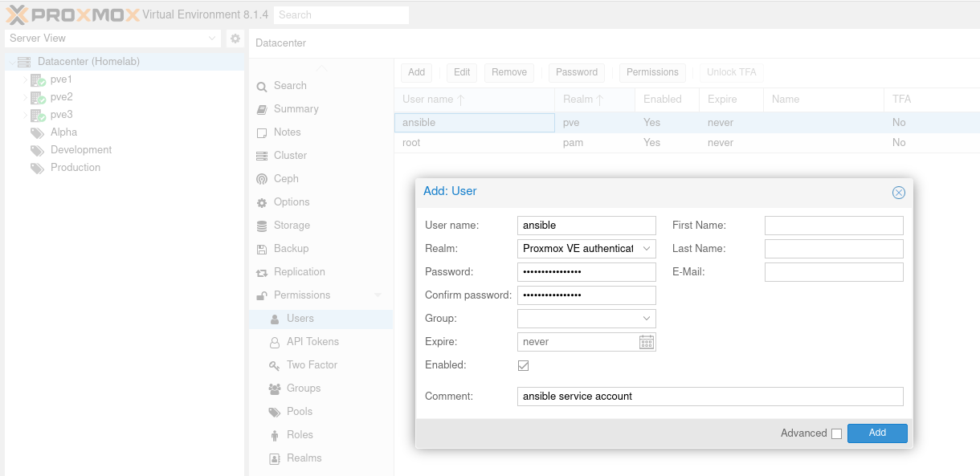
Task: Sort by the User name column header
Action: tap(474, 100)
